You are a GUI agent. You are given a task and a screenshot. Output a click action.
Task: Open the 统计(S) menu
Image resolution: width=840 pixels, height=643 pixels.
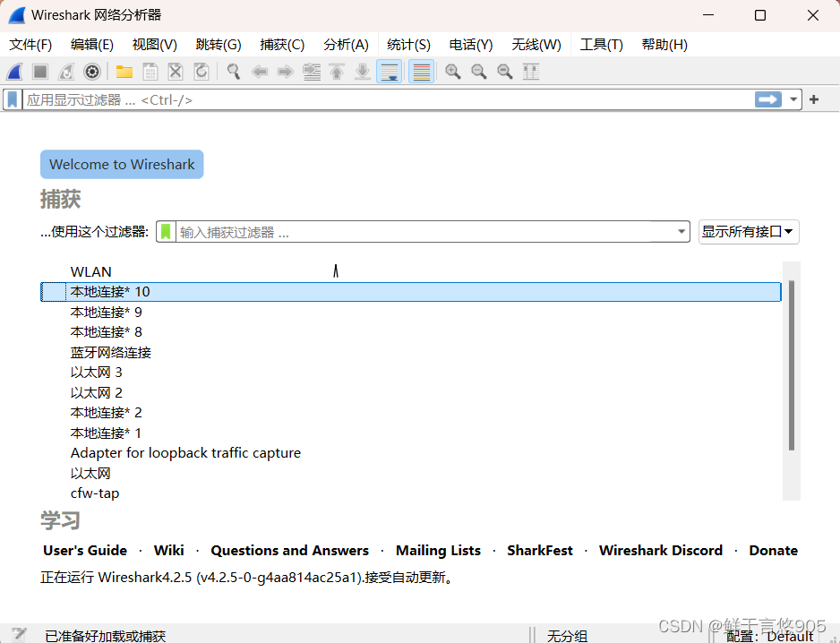tap(408, 45)
